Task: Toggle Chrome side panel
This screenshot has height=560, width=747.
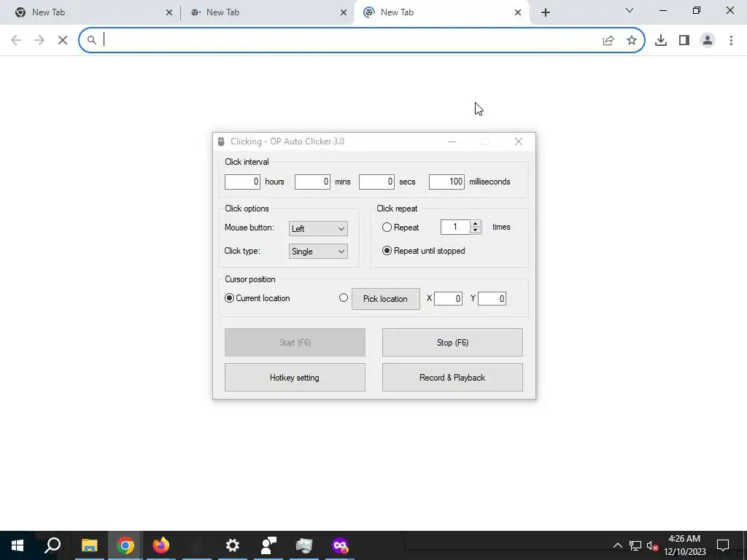Action: click(684, 40)
